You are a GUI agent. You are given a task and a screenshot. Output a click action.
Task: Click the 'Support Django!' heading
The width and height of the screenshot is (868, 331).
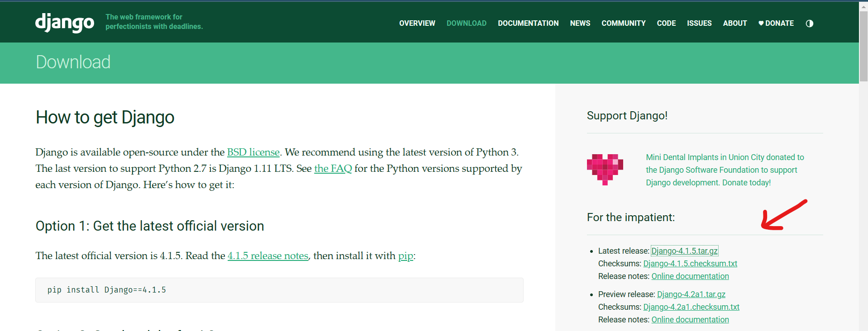627,116
